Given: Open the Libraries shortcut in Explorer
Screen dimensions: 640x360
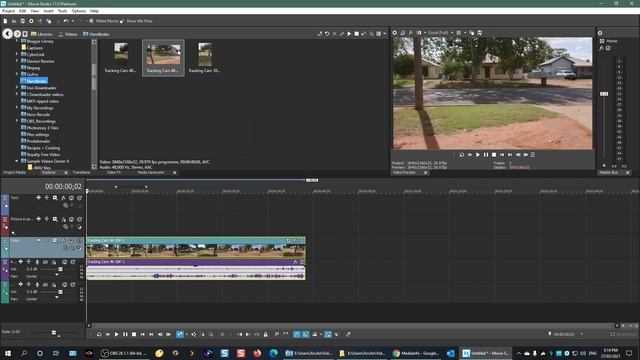Looking at the screenshot, I should 42,34.
